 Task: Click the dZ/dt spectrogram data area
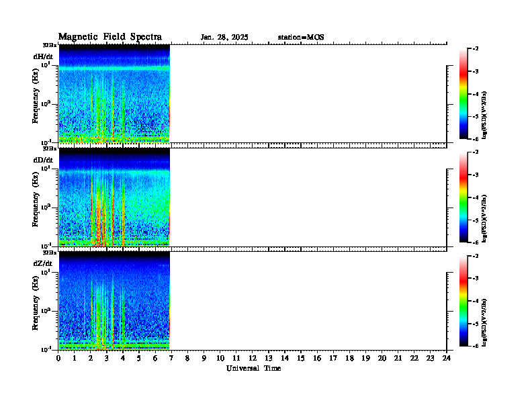pyautogui.click(x=114, y=300)
